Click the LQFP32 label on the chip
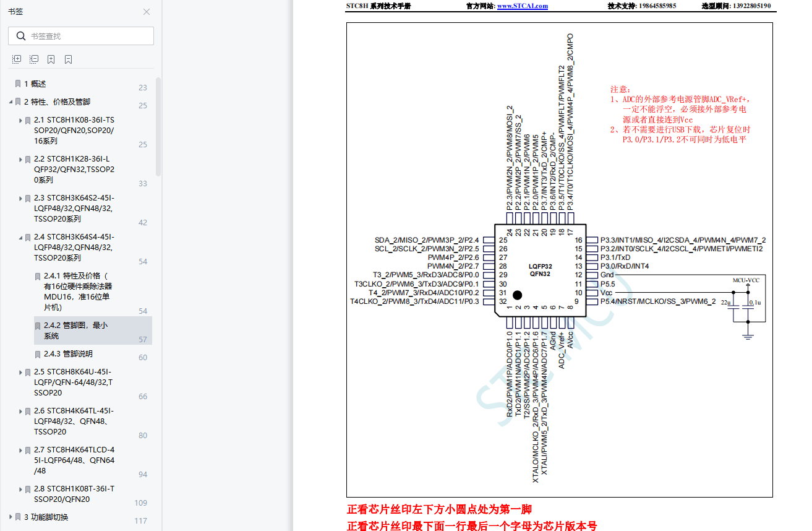This screenshot has height=531, width=812. tap(541, 265)
